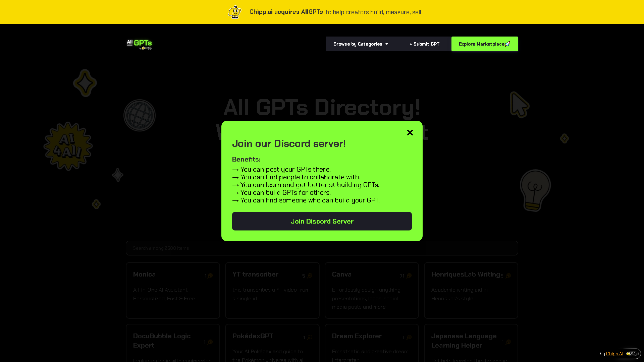Click the Join Discord Server button
The width and height of the screenshot is (644, 362).
click(322, 221)
